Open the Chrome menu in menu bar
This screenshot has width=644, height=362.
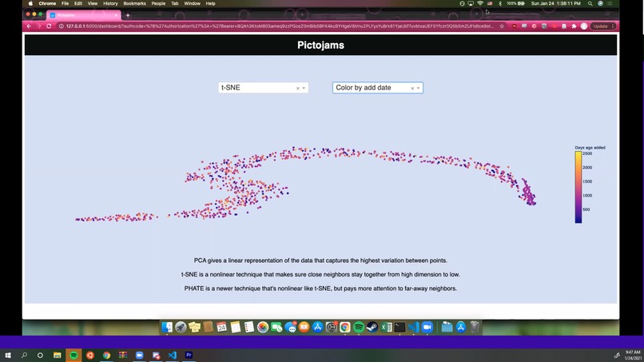click(x=47, y=3)
